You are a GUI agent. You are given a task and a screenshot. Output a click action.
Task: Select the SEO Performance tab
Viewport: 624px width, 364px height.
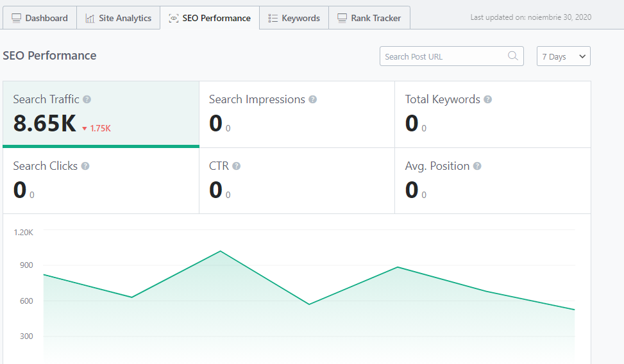(x=210, y=18)
